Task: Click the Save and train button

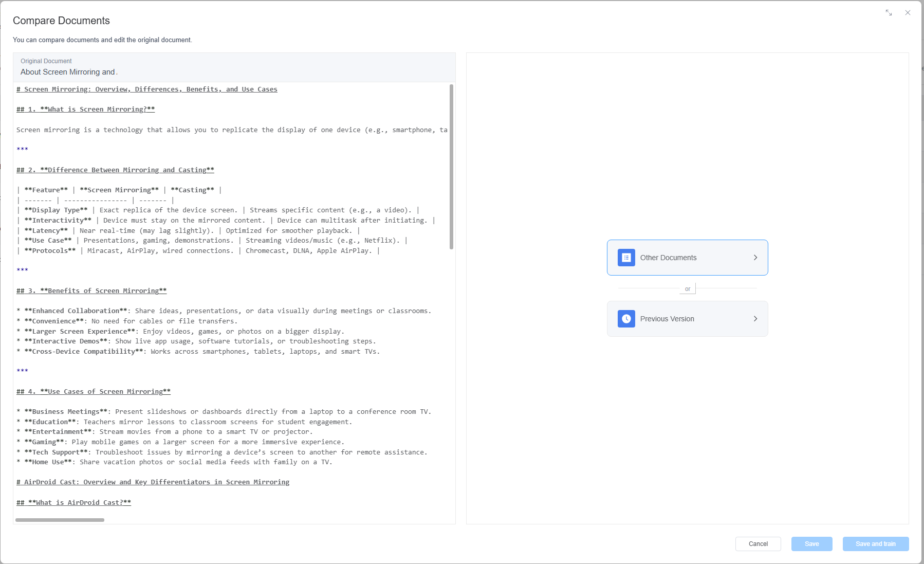Action: [x=876, y=544]
